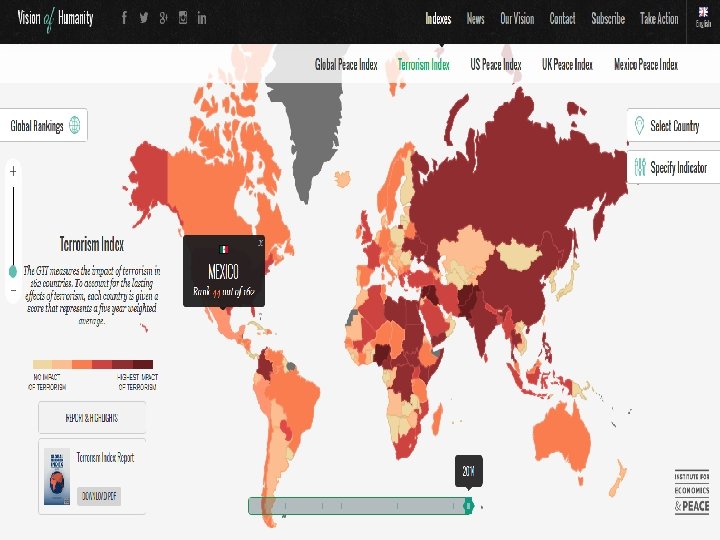Click the MEXICO title in the popup
This screenshot has width=720, height=540.
pyautogui.click(x=224, y=271)
